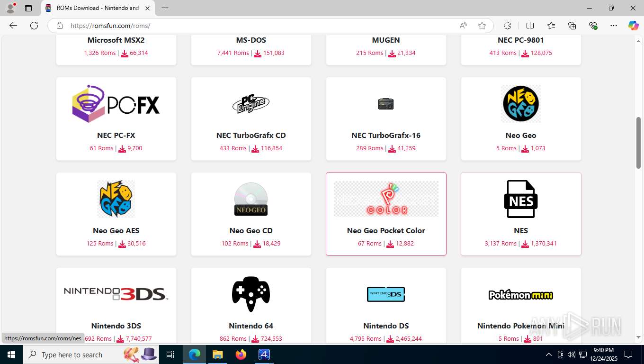
Task: Click the scrollbar down arrow
Action: click(638, 337)
